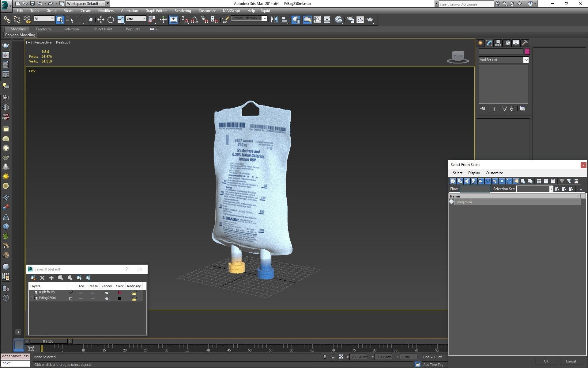Screen dimensions: 588x368
Task: Open Render Setup teapot icon
Action: (350, 20)
